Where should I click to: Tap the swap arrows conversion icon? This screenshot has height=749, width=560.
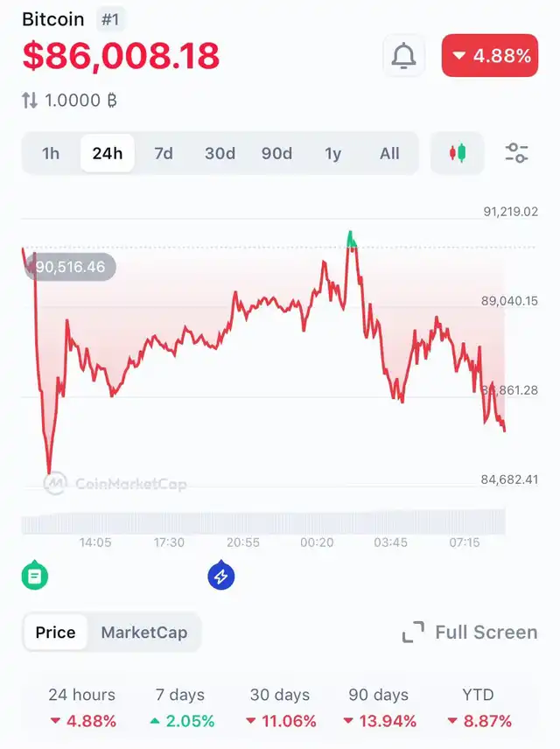click(x=30, y=100)
